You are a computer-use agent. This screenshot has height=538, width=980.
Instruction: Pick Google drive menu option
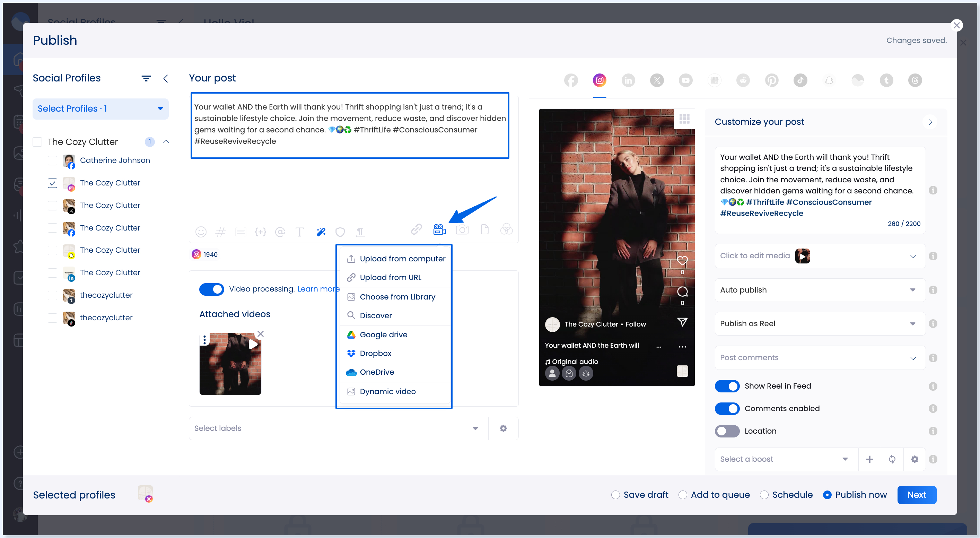(395, 335)
